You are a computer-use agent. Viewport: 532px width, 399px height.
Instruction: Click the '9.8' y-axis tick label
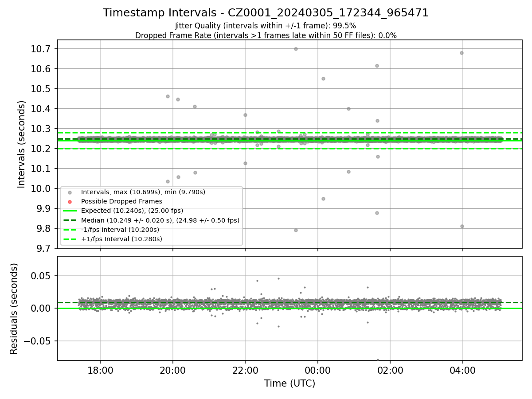coord(44,228)
